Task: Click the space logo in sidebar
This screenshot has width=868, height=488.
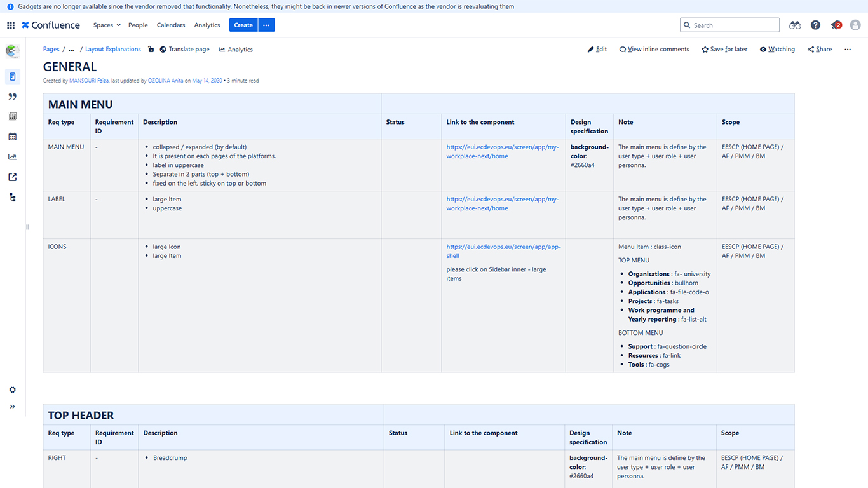Action: coord(12,51)
